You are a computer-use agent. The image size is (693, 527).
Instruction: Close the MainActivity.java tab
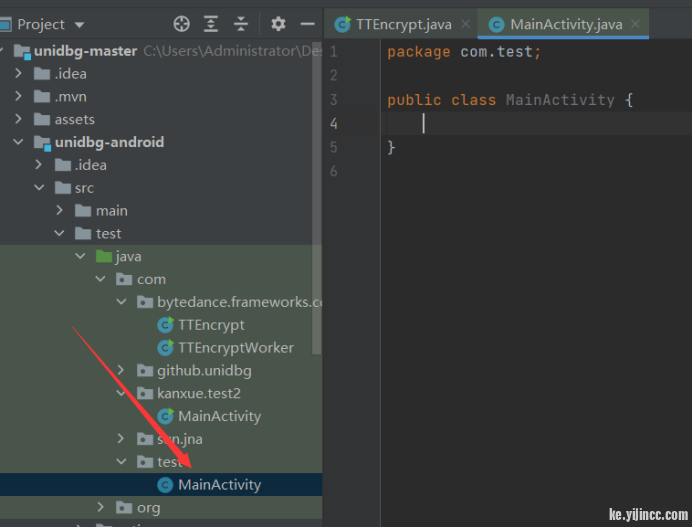(636, 24)
